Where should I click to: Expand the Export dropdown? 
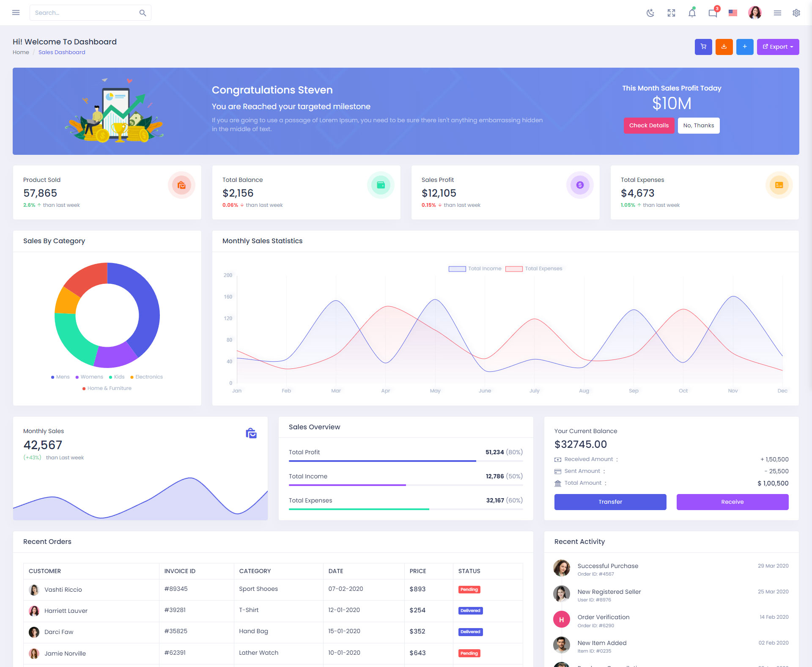point(778,47)
